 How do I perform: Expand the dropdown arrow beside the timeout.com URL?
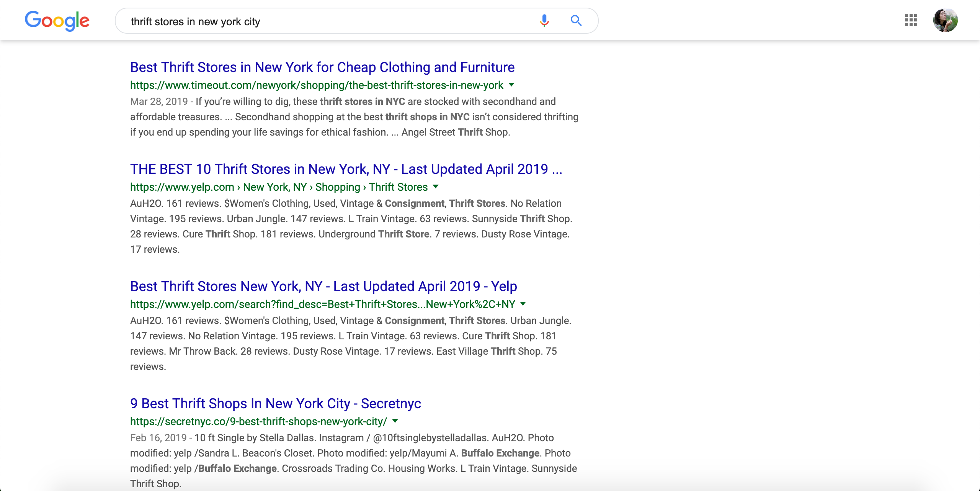(511, 85)
